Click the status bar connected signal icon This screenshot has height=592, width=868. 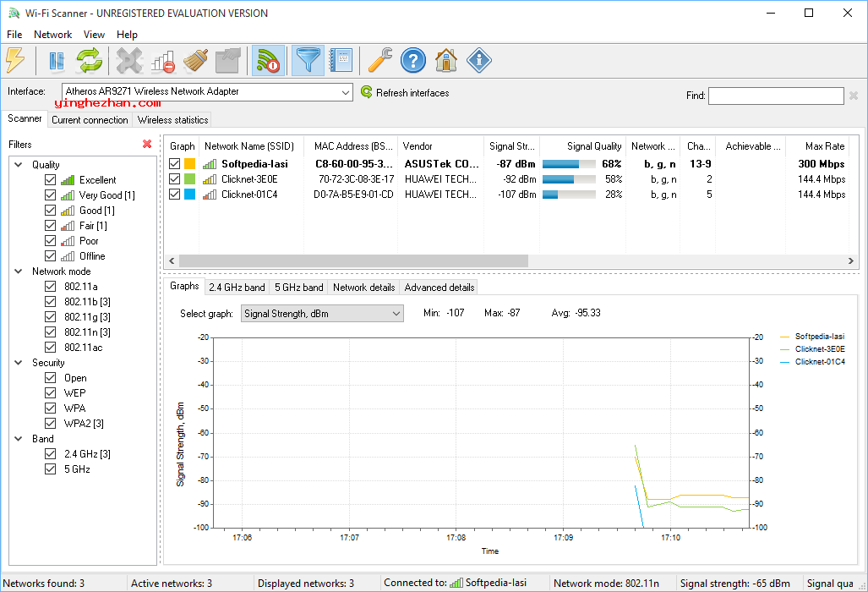(x=456, y=583)
